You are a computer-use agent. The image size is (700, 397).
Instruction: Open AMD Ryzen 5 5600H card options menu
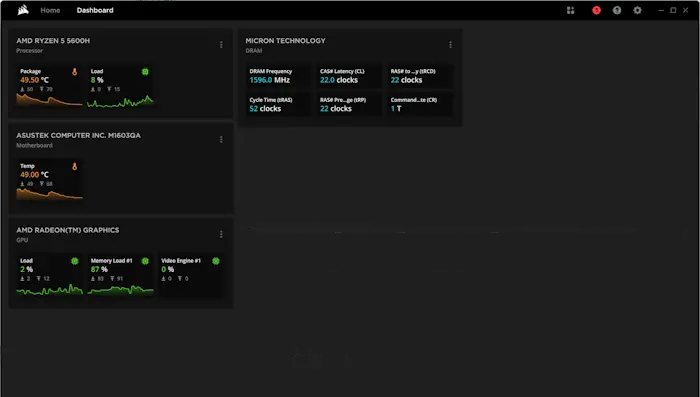click(x=221, y=45)
